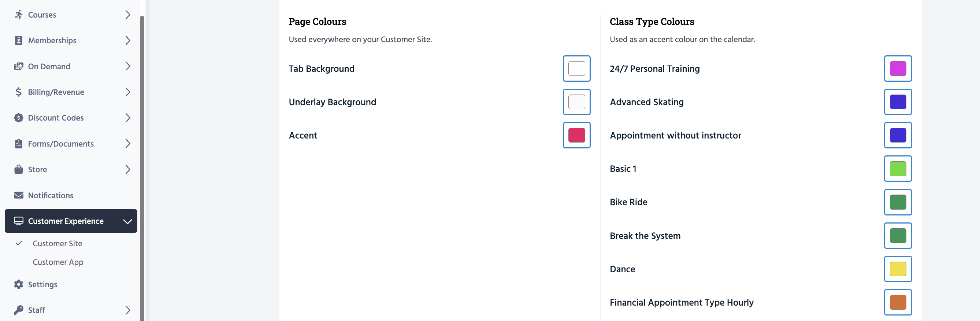Edit the Dance class yellow swatch
Screen dimensions: 980x321
(x=898, y=269)
